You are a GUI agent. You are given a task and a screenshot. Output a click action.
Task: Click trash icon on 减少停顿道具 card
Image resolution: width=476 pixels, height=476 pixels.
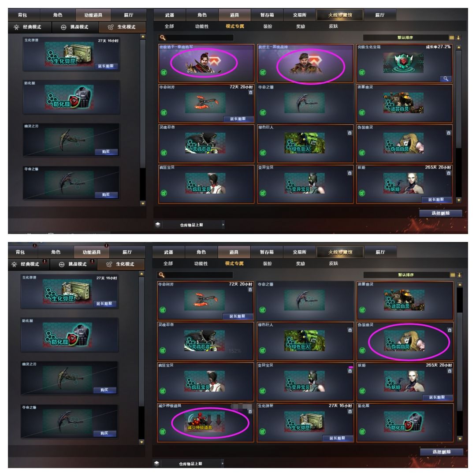click(x=250, y=412)
